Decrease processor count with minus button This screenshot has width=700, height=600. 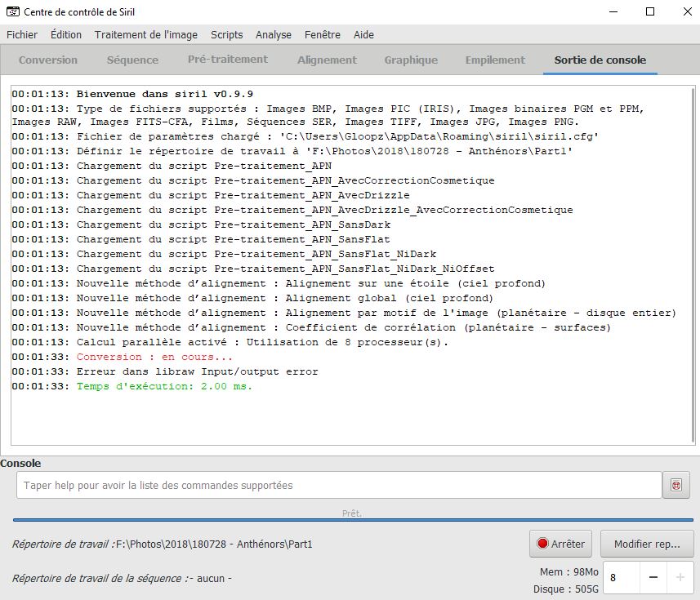(653, 578)
